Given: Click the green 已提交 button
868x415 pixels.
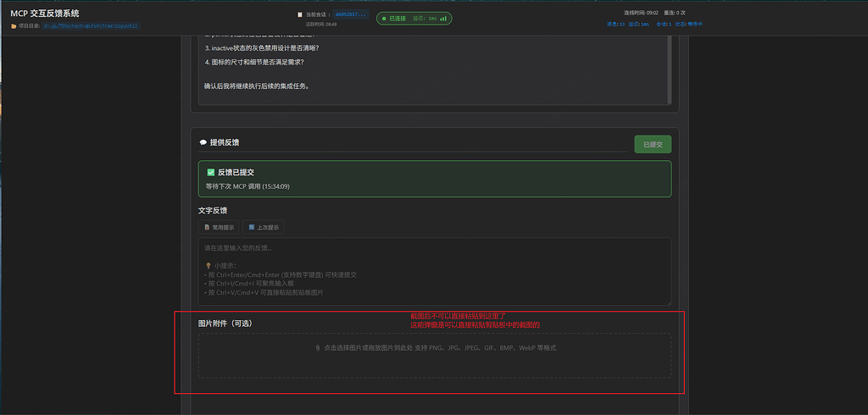Looking at the screenshot, I should [x=653, y=145].
